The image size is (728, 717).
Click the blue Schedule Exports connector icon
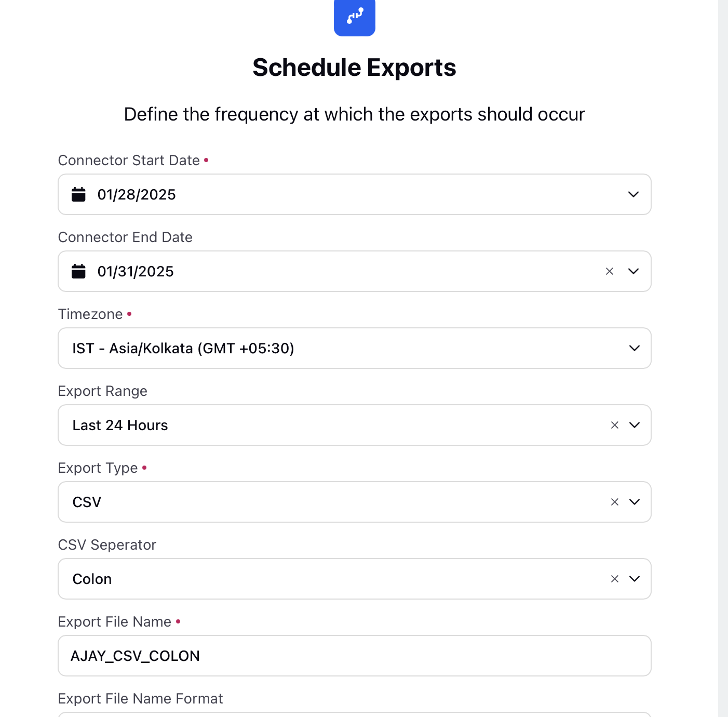[355, 17]
